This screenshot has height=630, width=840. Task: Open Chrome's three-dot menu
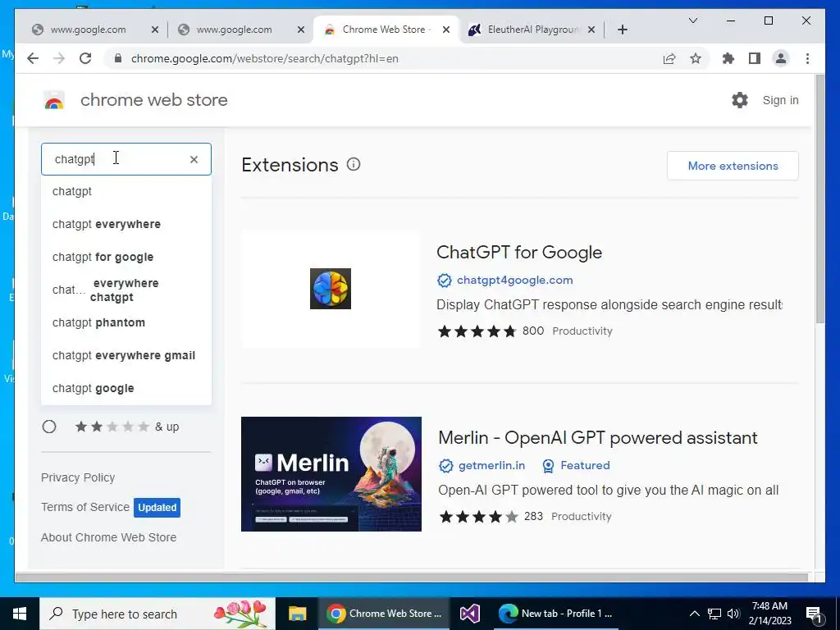[x=807, y=58]
